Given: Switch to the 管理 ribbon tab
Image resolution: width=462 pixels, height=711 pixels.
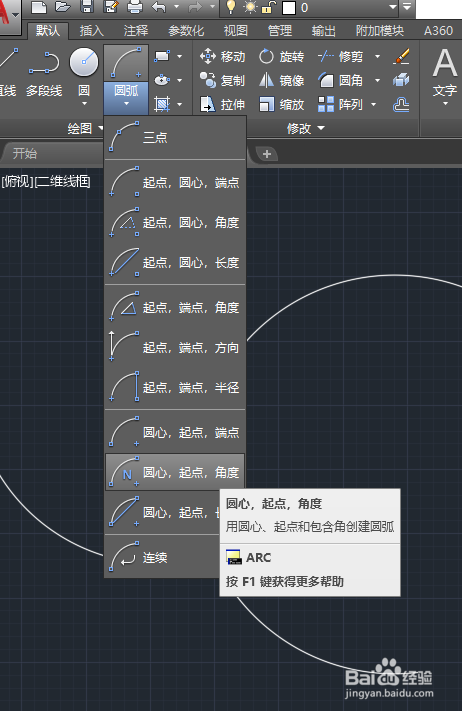Looking at the screenshot, I should click(x=280, y=30).
